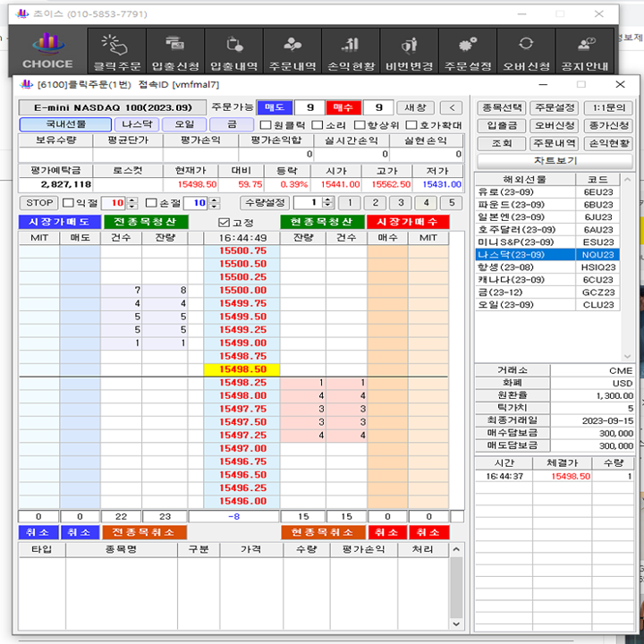Click 시장가매도 market sell button
Screen dimensions: 644x644
point(60,222)
